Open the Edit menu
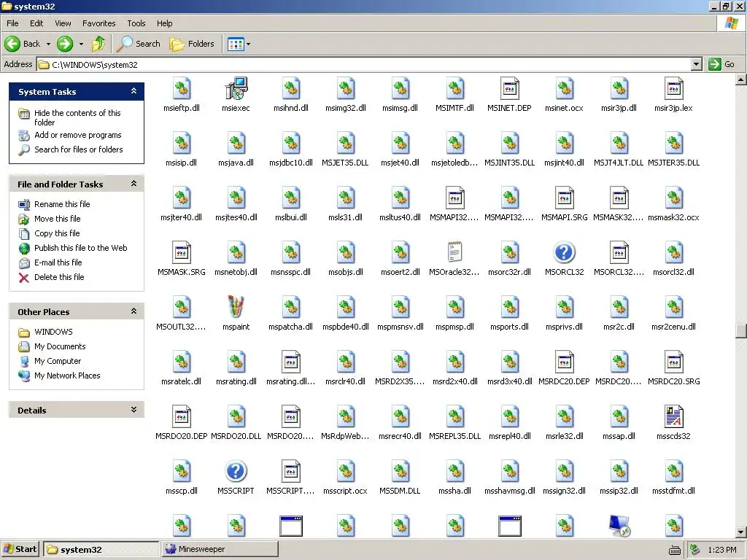 point(36,23)
